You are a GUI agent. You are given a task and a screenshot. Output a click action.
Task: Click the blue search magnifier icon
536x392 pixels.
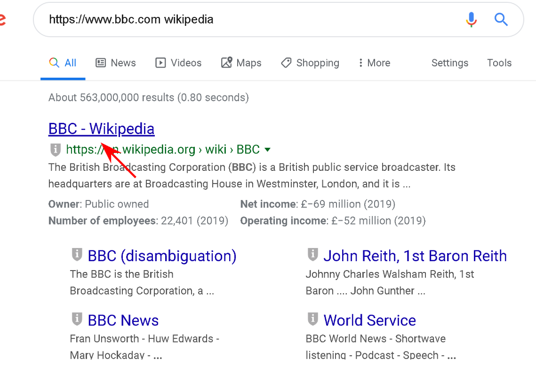click(x=501, y=19)
